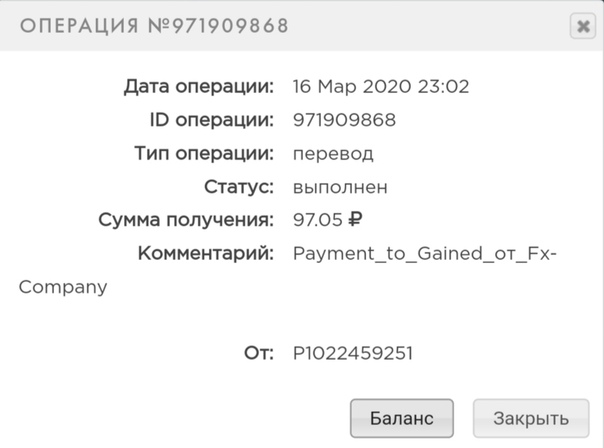Click the dialog title ОПЕРАЦИЯ №971909868
The height and width of the screenshot is (448, 604).
[154, 26]
